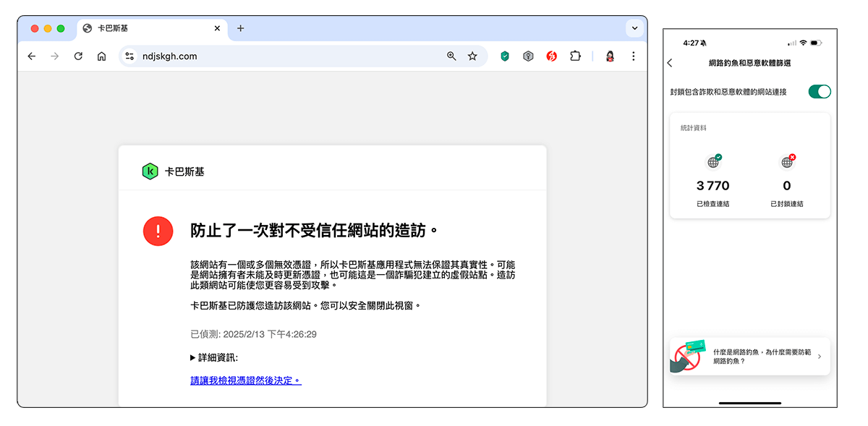
Task: Click the site information icon beside URL
Action: [129, 56]
